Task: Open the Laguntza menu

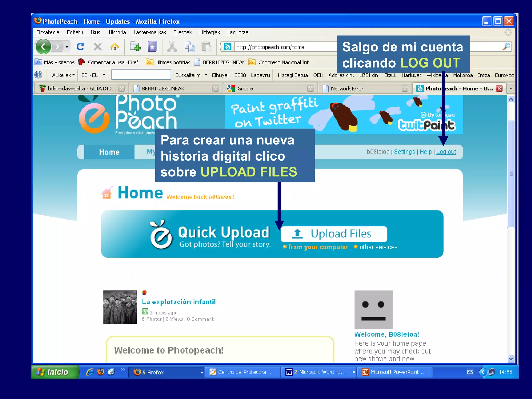Action: point(238,32)
